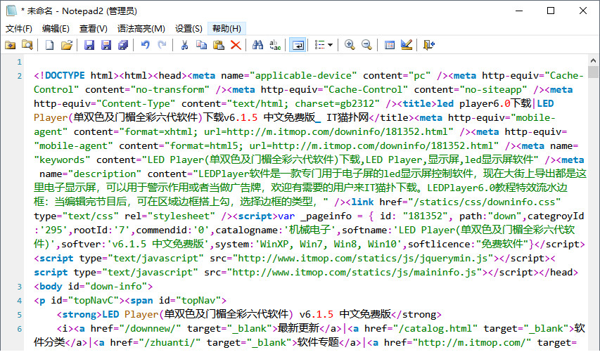The height and width of the screenshot is (364, 600).
Task: Click the view scheme settings icon
Action: 390,45
